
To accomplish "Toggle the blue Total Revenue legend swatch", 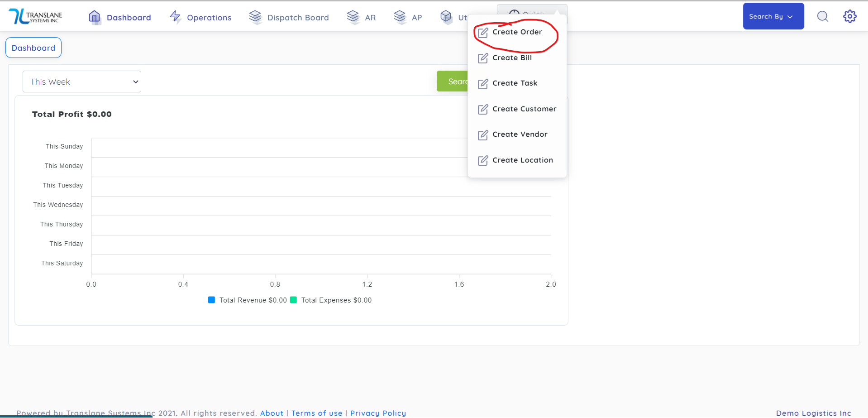I will [211, 300].
